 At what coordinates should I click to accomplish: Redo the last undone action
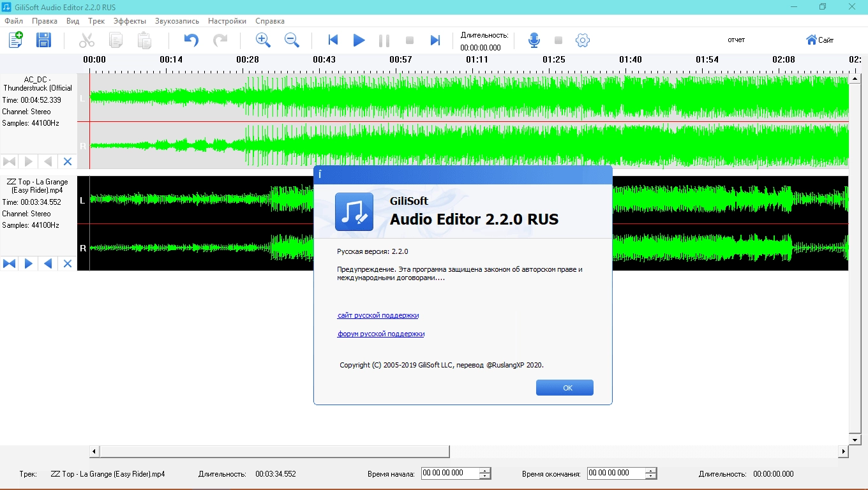220,40
